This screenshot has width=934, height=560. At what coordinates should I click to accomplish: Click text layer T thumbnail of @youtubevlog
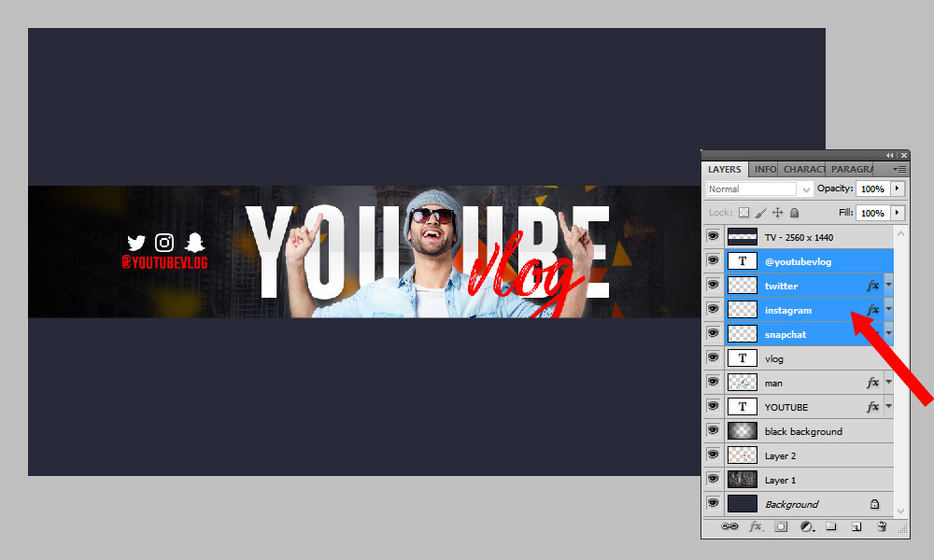(x=743, y=261)
